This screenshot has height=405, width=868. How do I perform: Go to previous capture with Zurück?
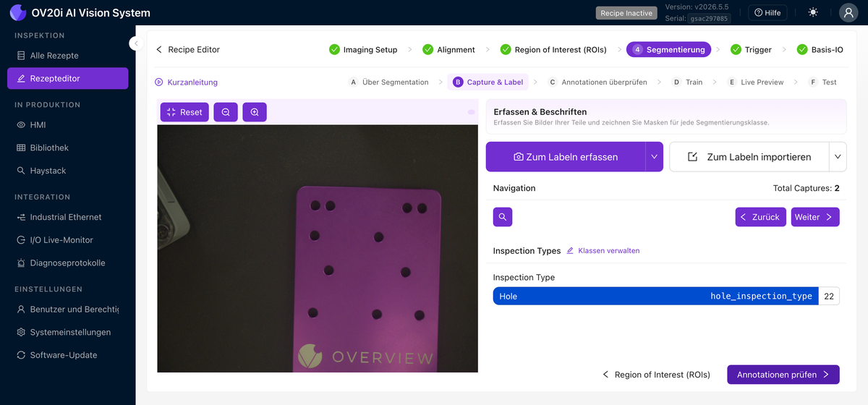[x=761, y=217]
